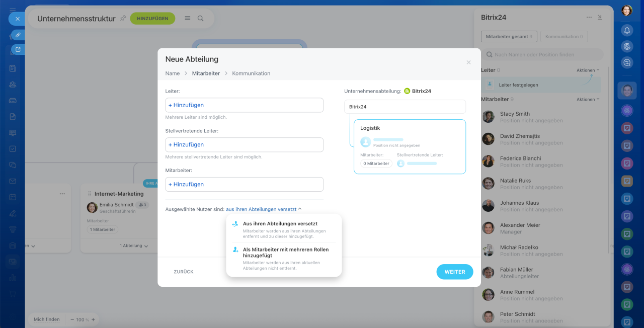Click 'Leiter festgelegen' placeholder row
The width and height of the screenshot is (644, 328).
(x=541, y=85)
